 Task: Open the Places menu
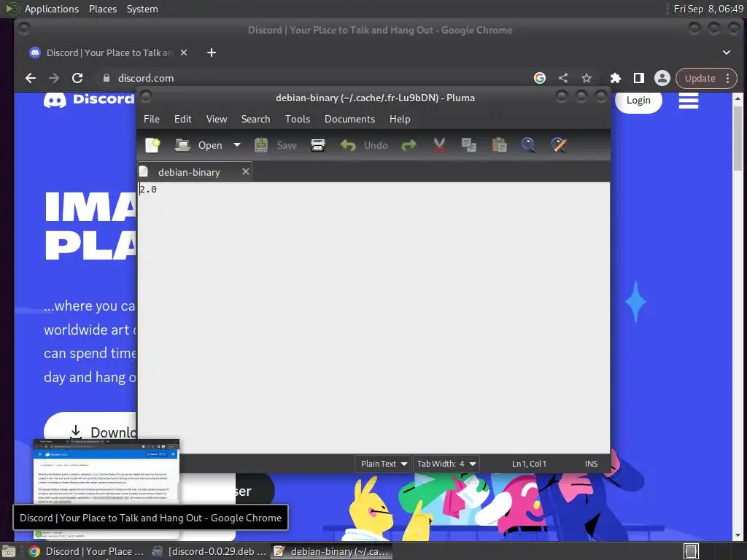pyautogui.click(x=102, y=9)
